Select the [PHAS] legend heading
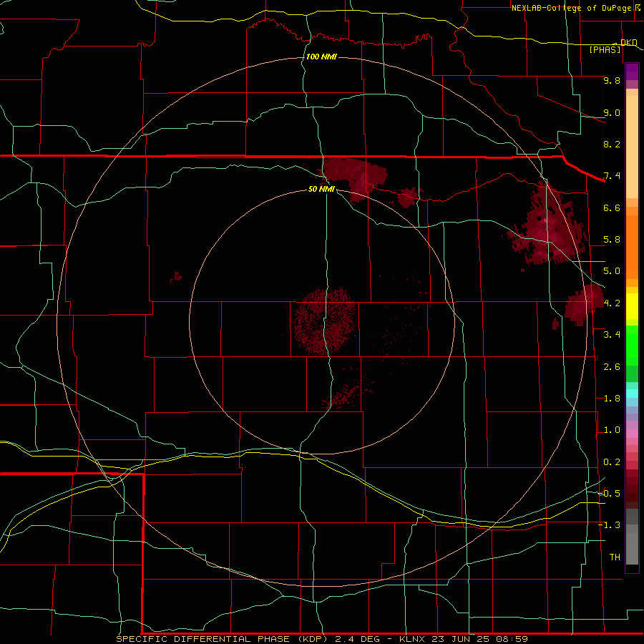 coord(605,49)
